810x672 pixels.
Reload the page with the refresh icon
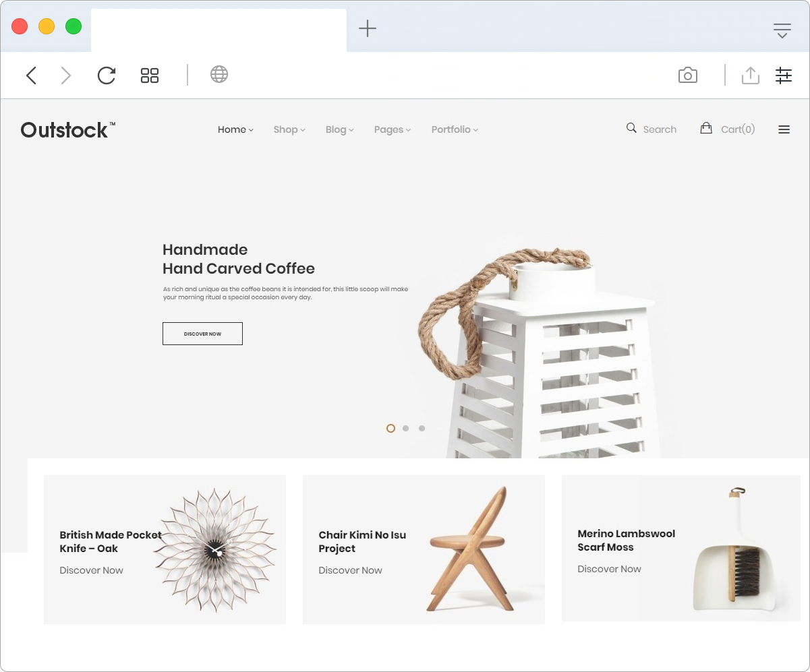[107, 75]
